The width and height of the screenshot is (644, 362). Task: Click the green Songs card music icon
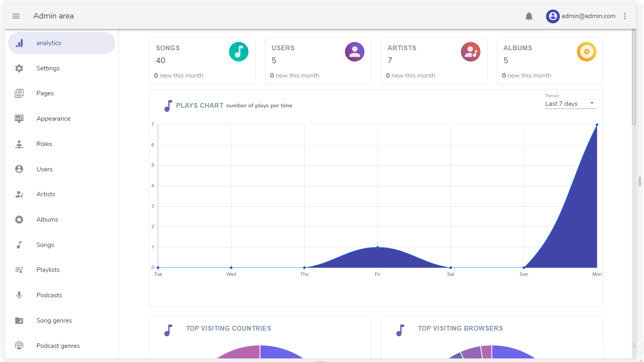pos(239,52)
